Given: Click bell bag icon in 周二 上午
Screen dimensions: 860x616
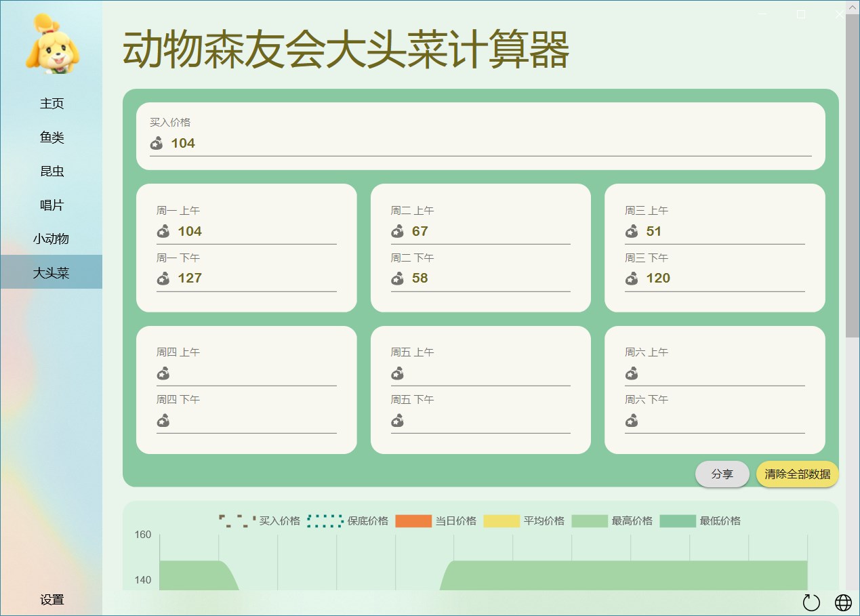Looking at the screenshot, I should [397, 232].
